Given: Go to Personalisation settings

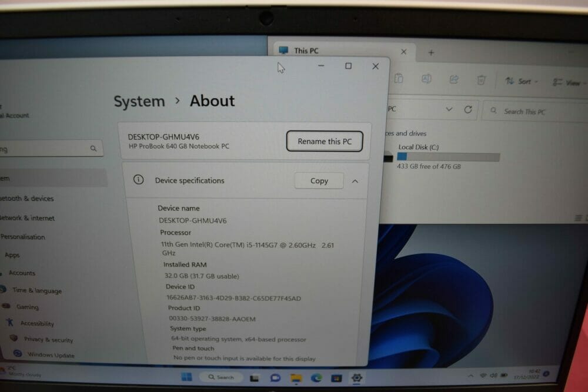Looking at the screenshot, I should 23,237.
